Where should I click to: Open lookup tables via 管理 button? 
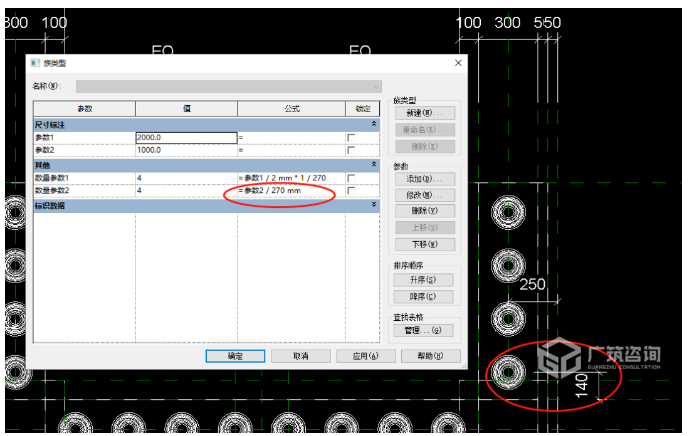click(423, 330)
